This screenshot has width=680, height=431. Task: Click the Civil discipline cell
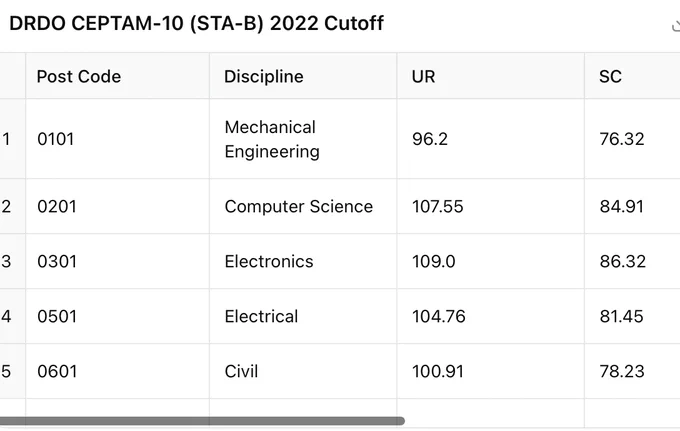pos(303,372)
